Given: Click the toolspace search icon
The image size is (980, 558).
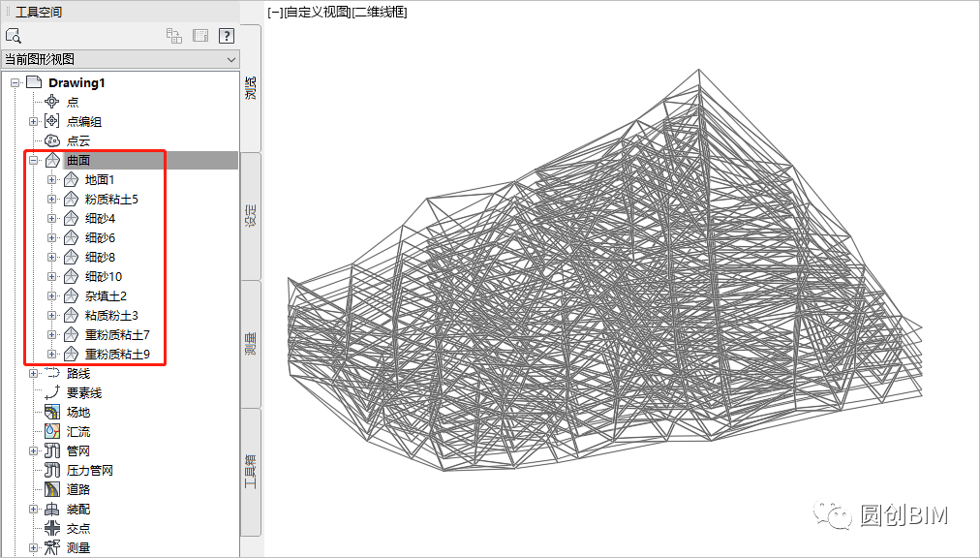Looking at the screenshot, I should 14,35.
